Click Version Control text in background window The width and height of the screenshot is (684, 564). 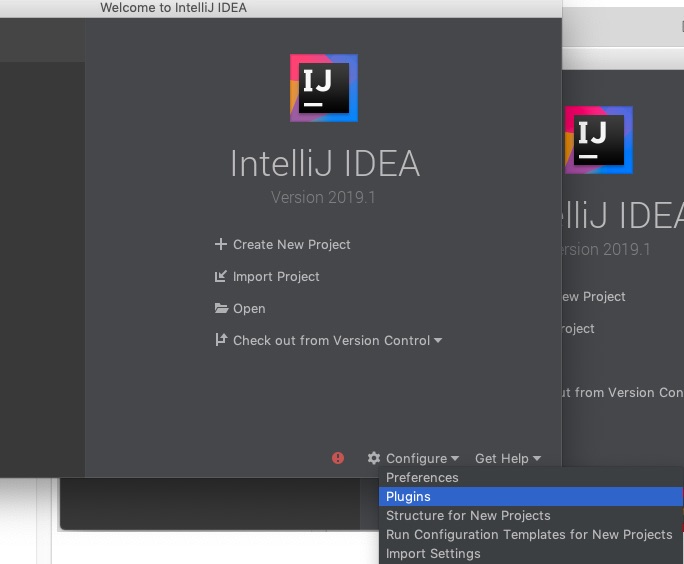(x=623, y=393)
